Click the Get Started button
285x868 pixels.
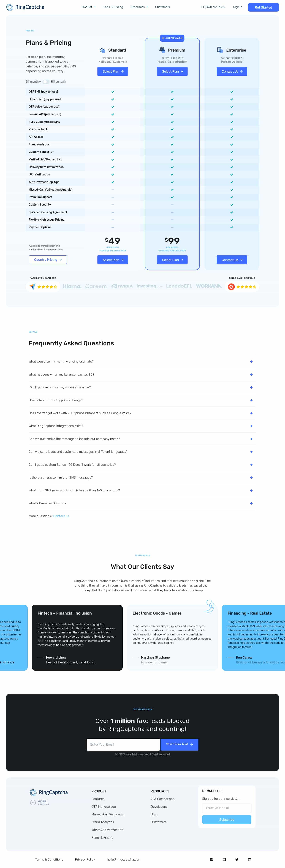click(x=263, y=7)
